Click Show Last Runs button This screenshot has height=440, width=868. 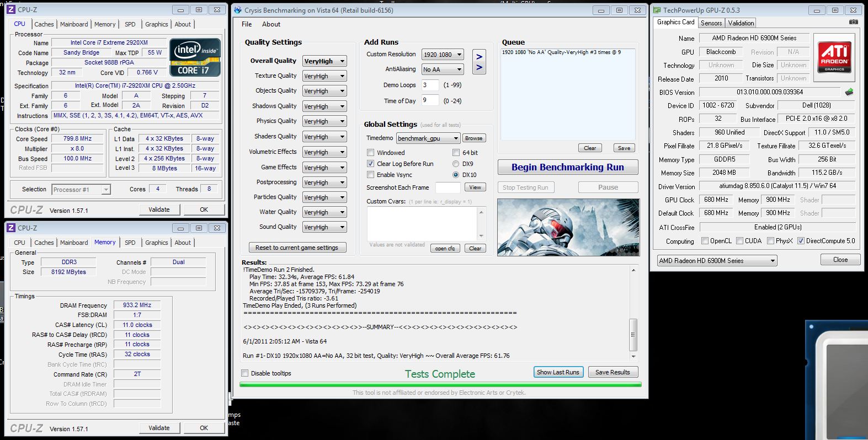click(558, 372)
